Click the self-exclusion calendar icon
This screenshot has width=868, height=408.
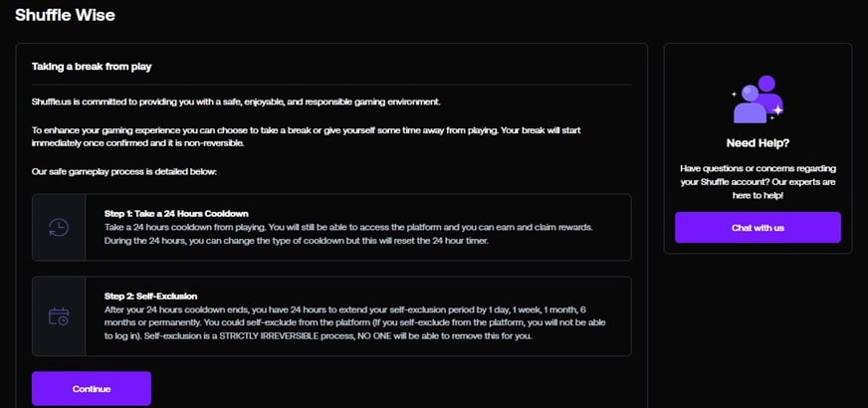tap(59, 316)
